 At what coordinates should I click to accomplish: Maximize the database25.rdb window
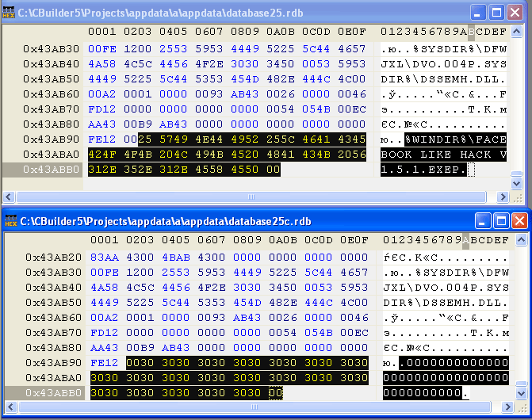coord(497,12)
